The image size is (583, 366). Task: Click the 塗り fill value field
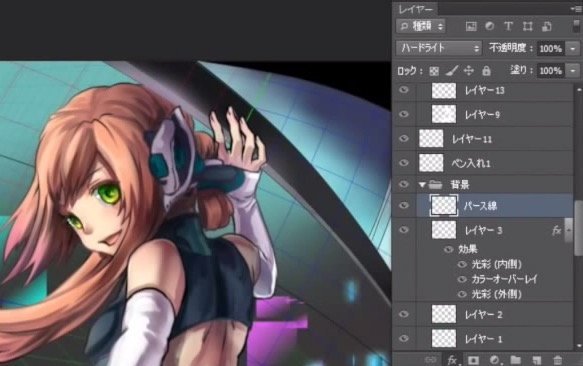[551, 71]
